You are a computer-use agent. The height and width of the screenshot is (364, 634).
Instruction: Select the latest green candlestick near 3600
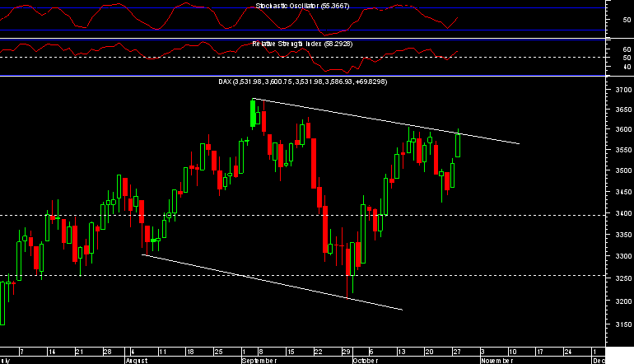458,146
